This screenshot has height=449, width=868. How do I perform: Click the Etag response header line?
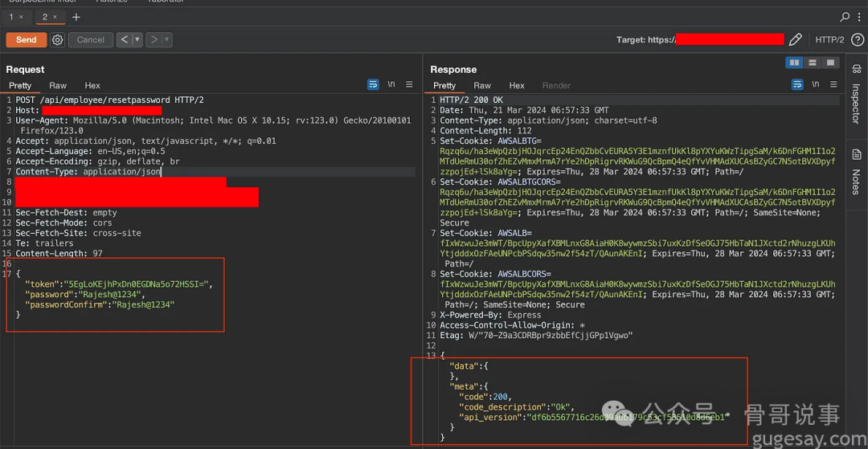coord(536,335)
